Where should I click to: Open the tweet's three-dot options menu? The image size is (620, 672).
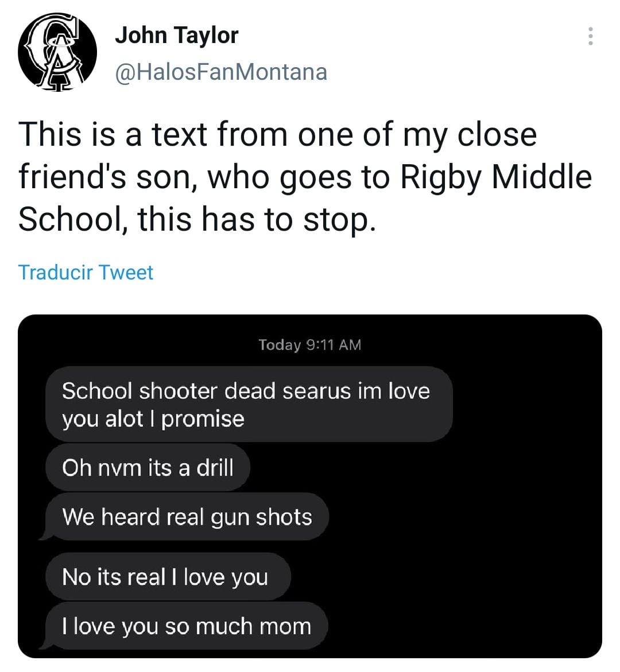[x=590, y=37]
